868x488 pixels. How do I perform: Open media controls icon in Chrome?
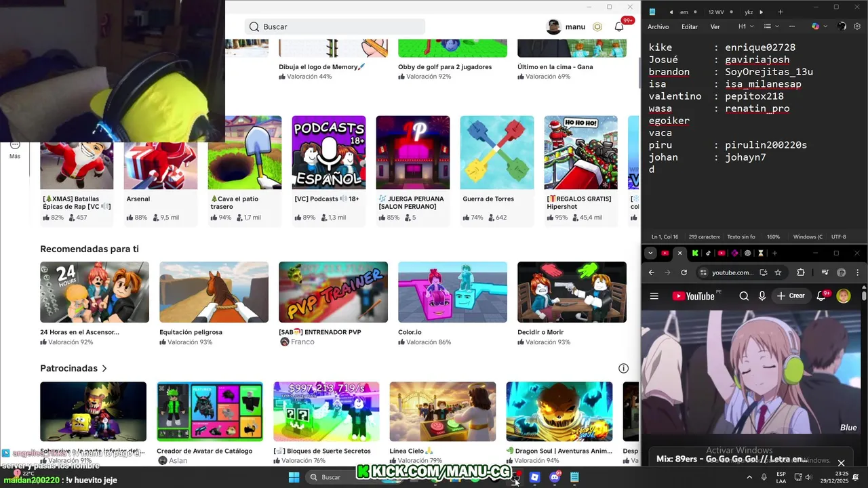coord(825,272)
